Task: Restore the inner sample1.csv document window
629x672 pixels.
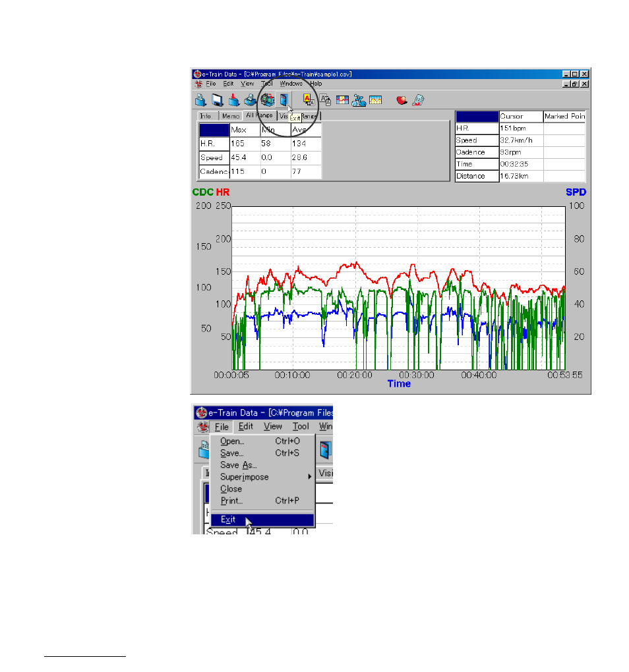Action: (x=574, y=84)
